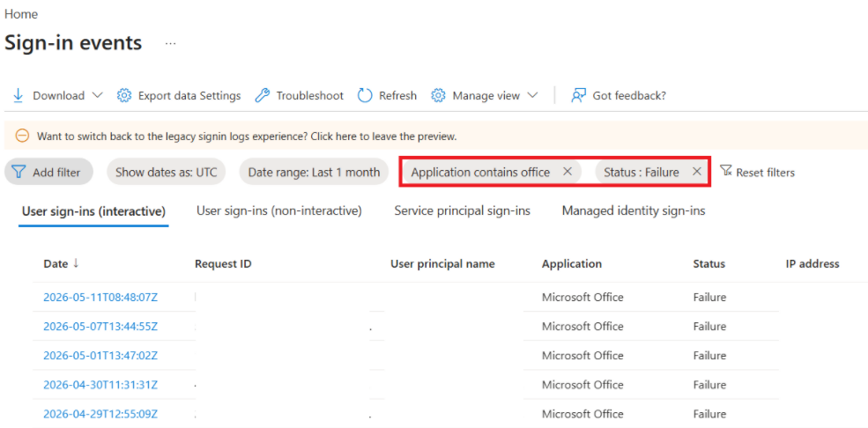Open the Got feedback? link
The width and height of the screenshot is (868, 428).
619,96
